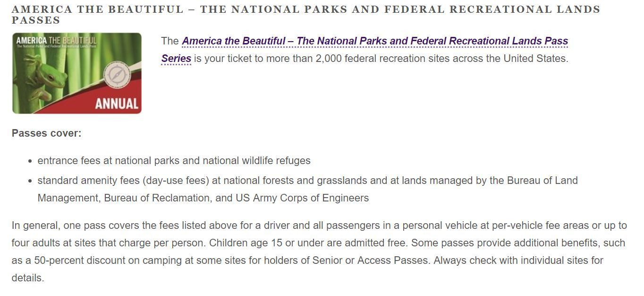Click the standard amenity fees bullet item
644x296 pixels.
click(x=307, y=181)
